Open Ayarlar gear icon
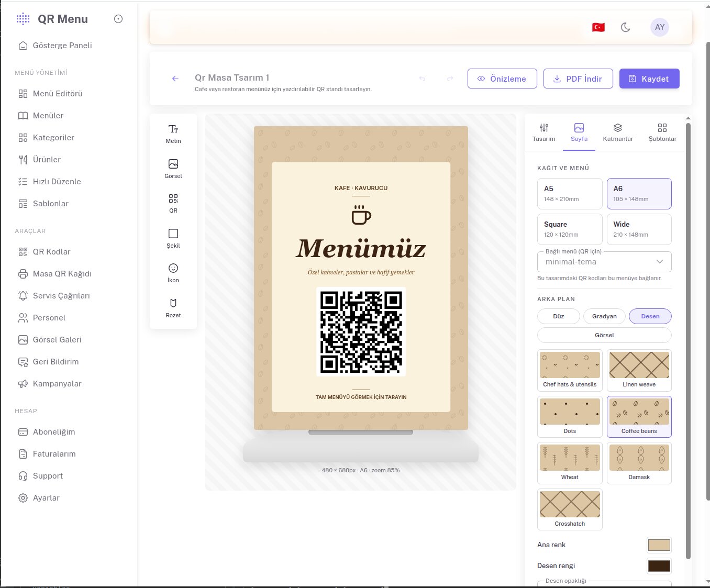The height and width of the screenshot is (588, 710). [x=23, y=498]
